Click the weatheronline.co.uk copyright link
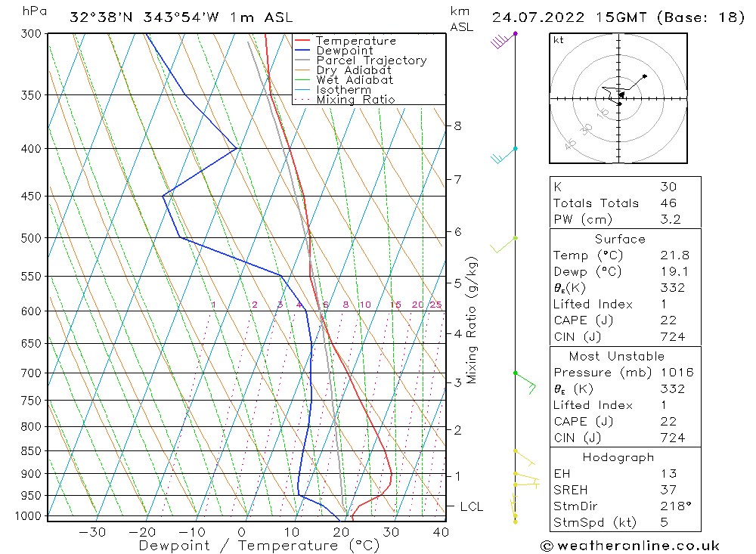The height and width of the screenshot is (554, 756). (x=630, y=546)
